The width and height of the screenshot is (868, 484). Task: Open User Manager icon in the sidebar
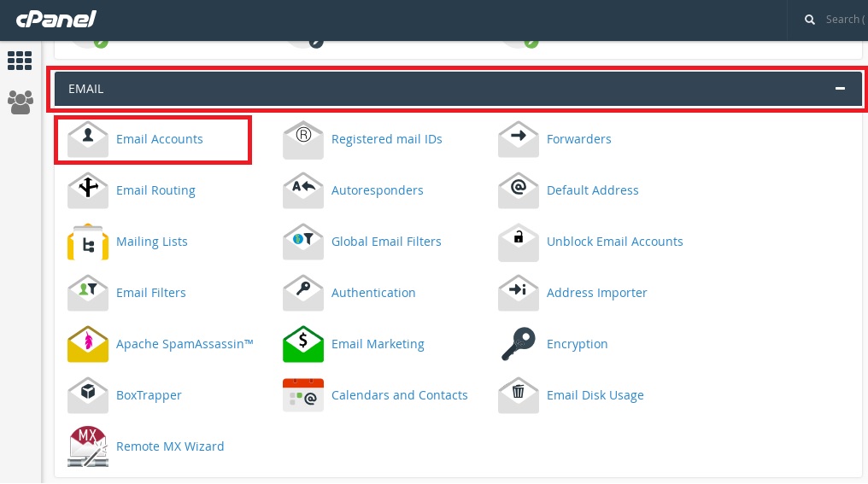point(21,102)
